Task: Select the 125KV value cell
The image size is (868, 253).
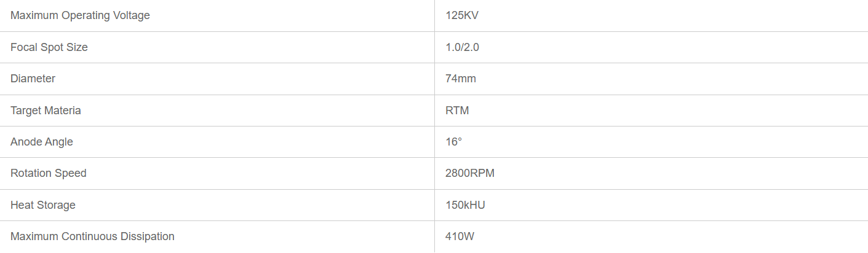Action: (x=462, y=15)
